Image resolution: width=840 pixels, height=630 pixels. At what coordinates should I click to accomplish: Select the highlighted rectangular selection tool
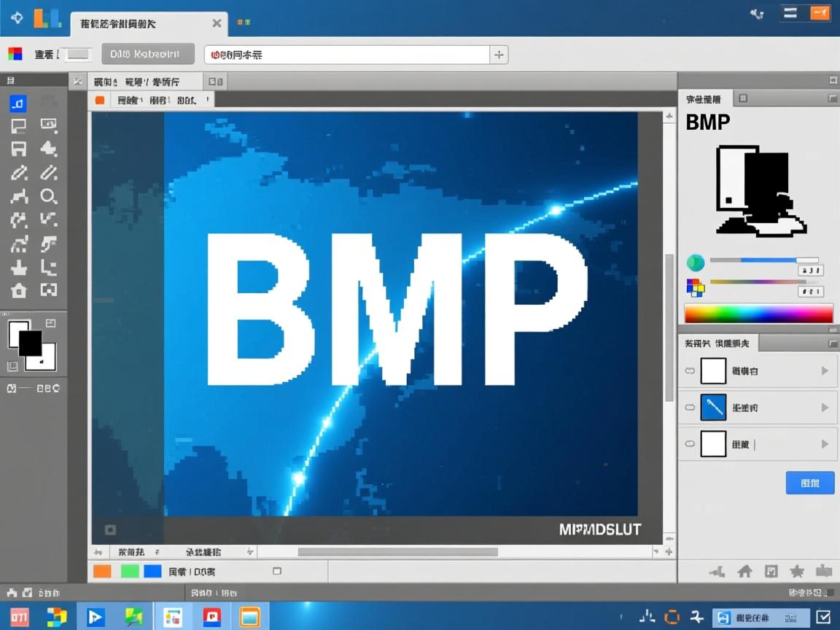point(17,104)
